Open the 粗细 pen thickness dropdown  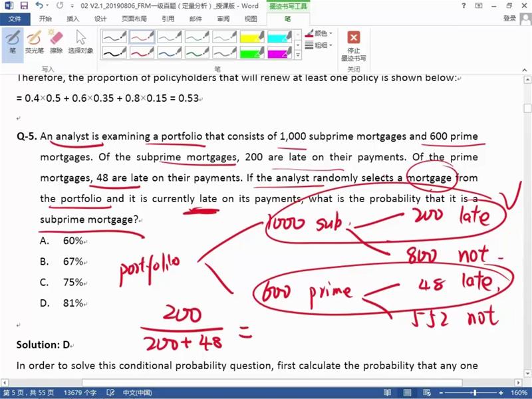[x=319, y=45]
